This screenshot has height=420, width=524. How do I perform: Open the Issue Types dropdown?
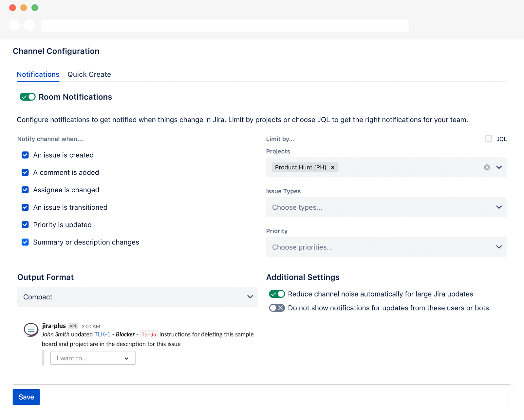[x=386, y=207]
